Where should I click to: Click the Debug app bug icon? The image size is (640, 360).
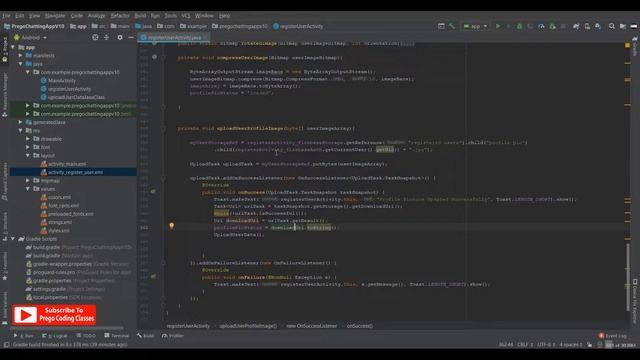[519, 26]
